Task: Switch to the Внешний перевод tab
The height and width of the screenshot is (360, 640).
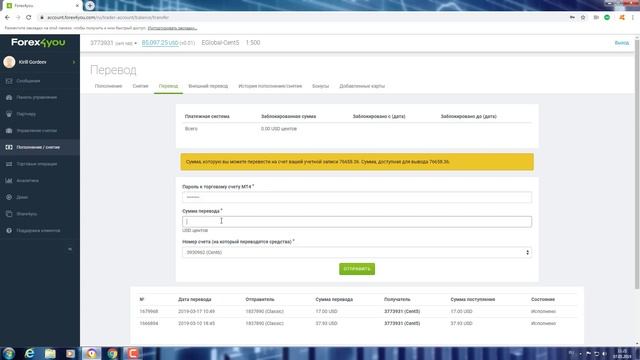Action: (x=208, y=86)
